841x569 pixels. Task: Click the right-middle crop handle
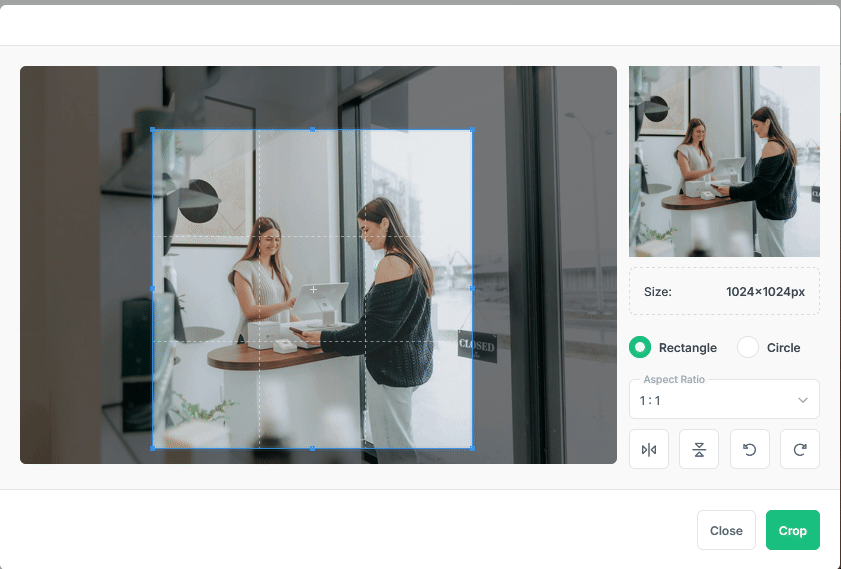click(472, 289)
